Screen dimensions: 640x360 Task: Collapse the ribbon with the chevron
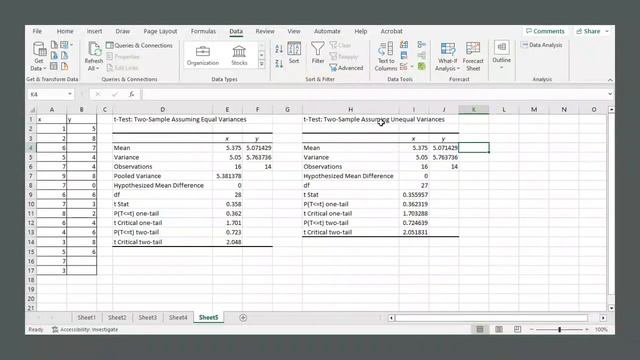tap(610, 80)
